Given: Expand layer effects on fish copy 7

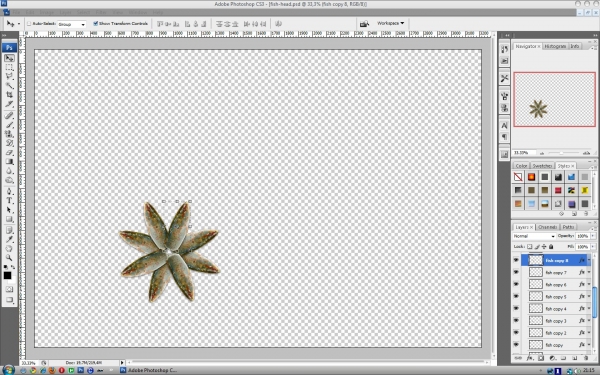Looking at the screenshot, I should (589, 272).
